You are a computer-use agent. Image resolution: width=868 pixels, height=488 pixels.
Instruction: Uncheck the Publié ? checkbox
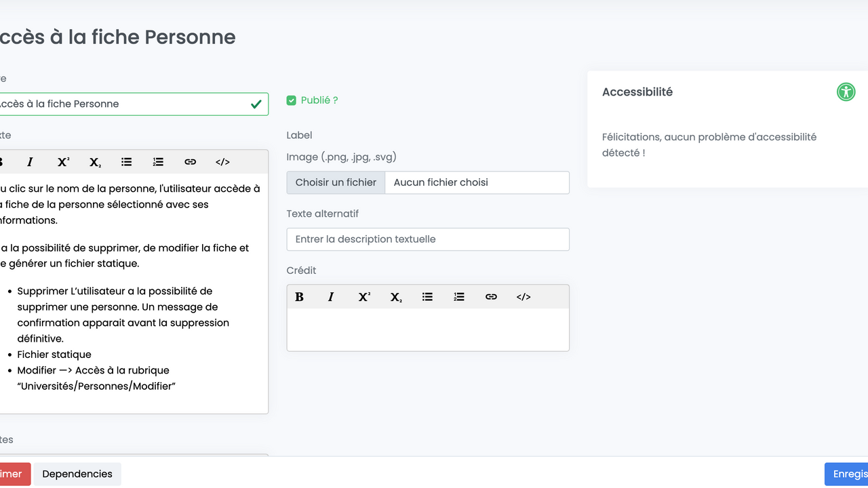[x=292, y=100]
